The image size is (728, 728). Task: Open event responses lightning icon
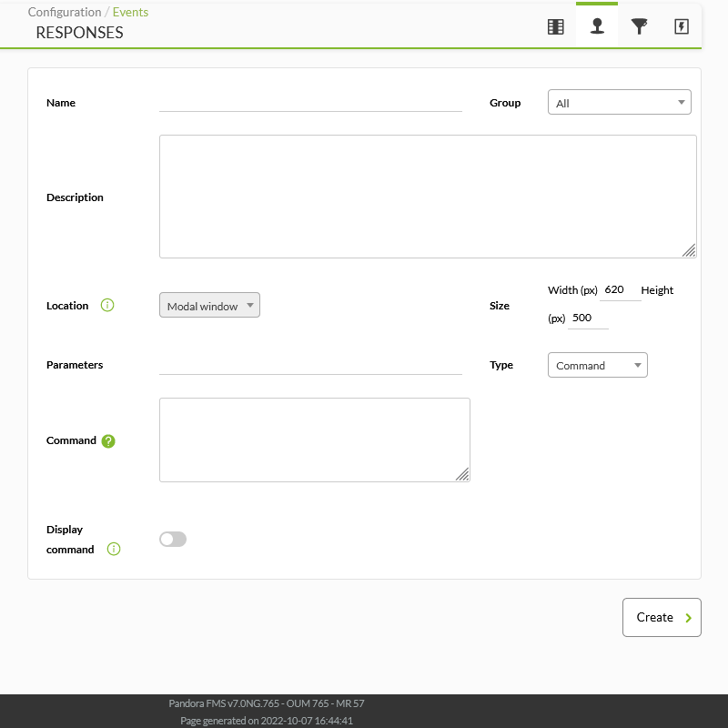click(681, 26)
